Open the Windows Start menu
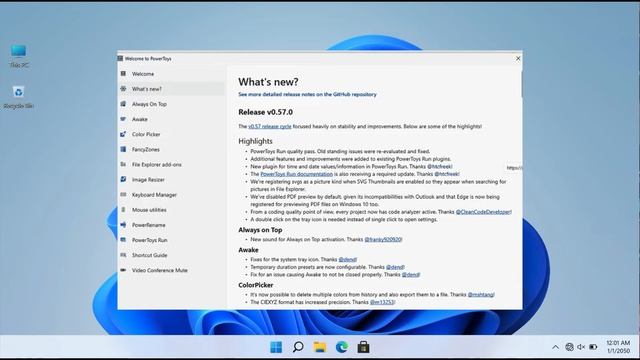Screen dimensions: 640x360 point(276,347)
